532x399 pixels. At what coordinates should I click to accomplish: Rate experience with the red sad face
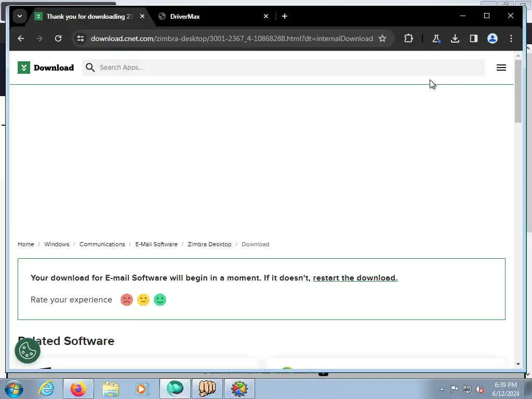pyautogui.click(x=127, y=300)
